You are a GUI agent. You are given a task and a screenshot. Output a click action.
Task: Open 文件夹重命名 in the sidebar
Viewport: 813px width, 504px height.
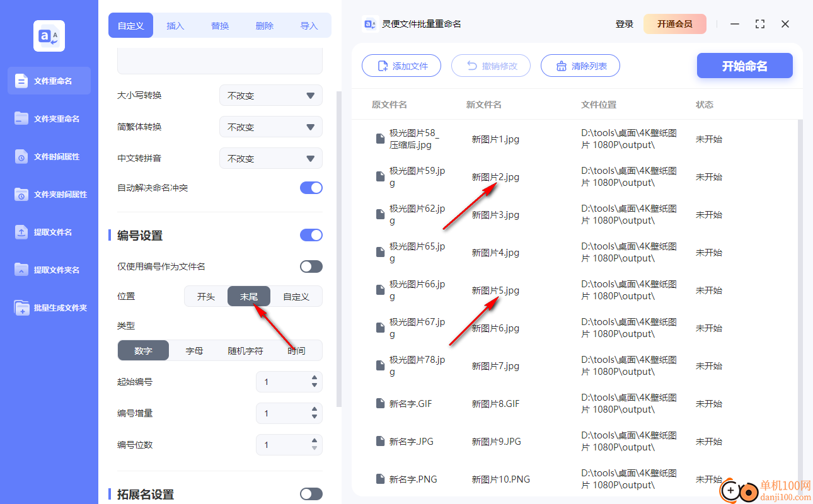(49, 118)
